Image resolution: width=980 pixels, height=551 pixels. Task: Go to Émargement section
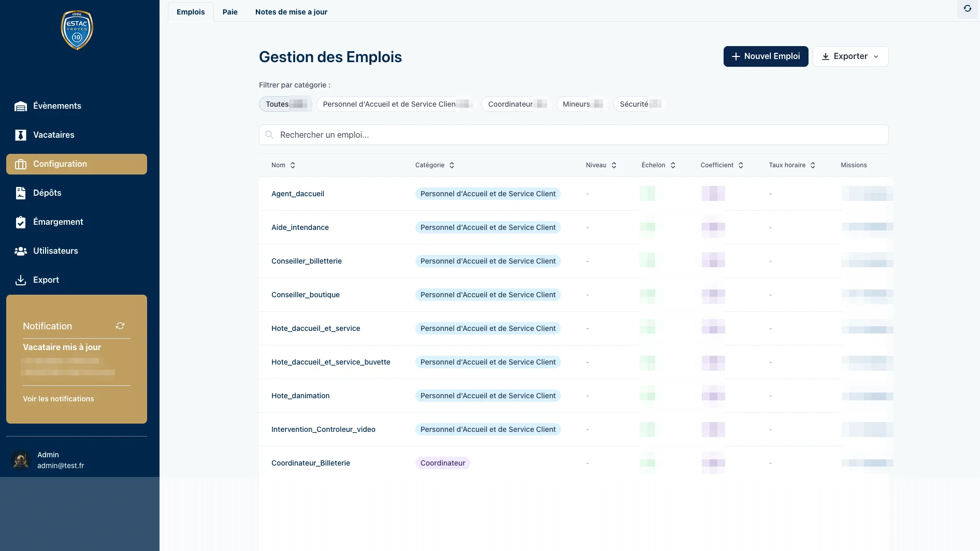77,222
